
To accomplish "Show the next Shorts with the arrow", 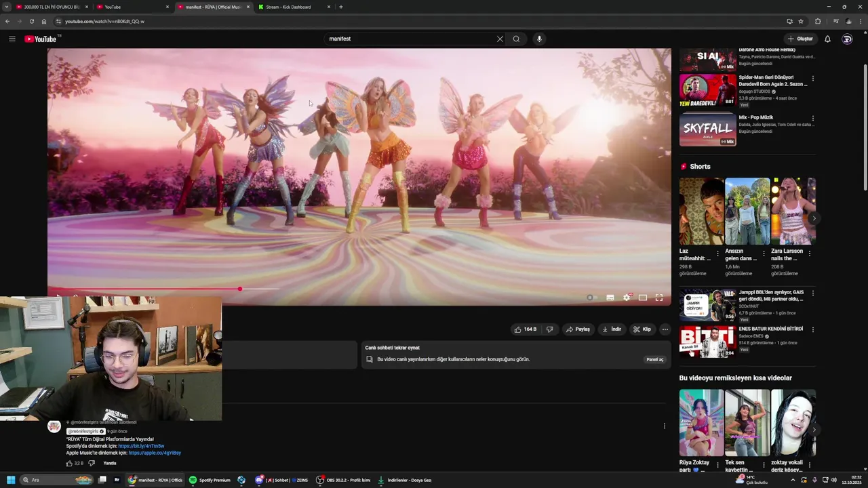I will (x=813, y=218).
